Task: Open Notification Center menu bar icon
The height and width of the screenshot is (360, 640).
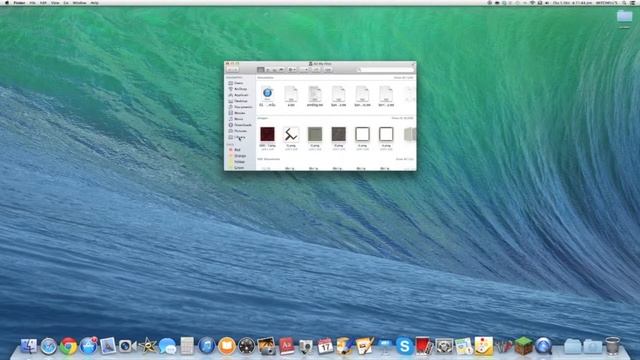Action: point(633,3)
